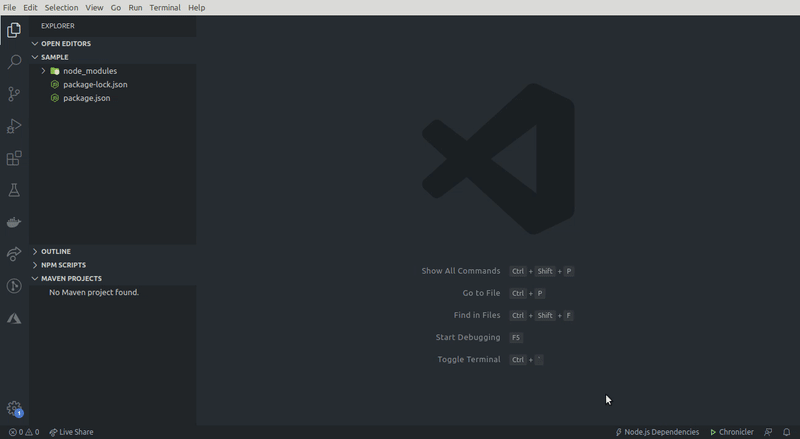Start Chronicler from status bar
Viewport: 800px width, 439px height.
point(732,432)
